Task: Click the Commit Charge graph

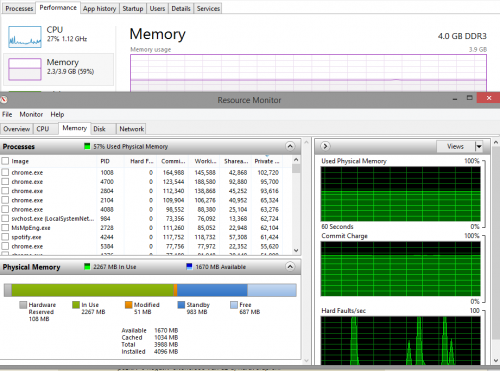Action: [x=401, y=269]
